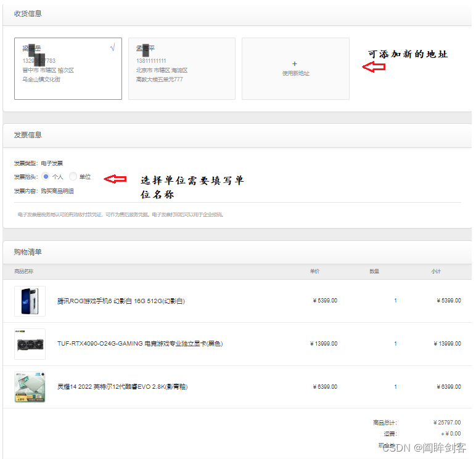Choose the 单位 invoice header radio

(73, 176)
